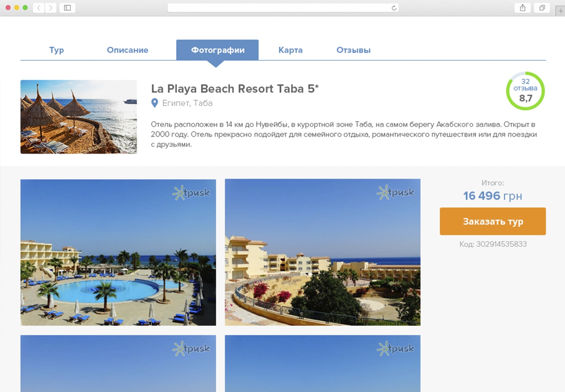Click the La Playa Beach Resort Taba title
This screenshot has height=392, width=565.
pyautogui.click(x=235, y=89)
